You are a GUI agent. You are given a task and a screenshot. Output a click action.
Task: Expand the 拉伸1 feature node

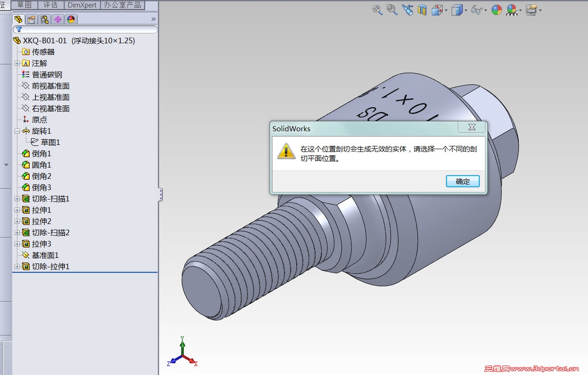click(17, 210)
